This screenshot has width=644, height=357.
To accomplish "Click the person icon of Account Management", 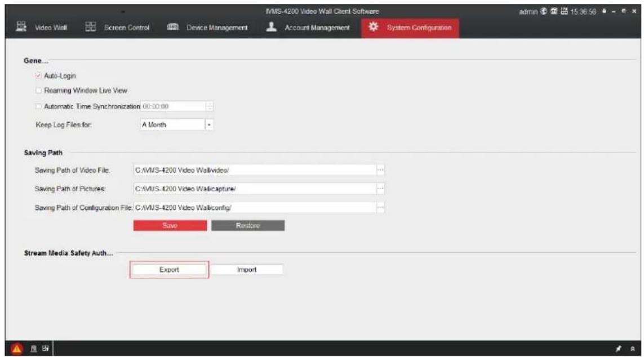I will 271,27.
